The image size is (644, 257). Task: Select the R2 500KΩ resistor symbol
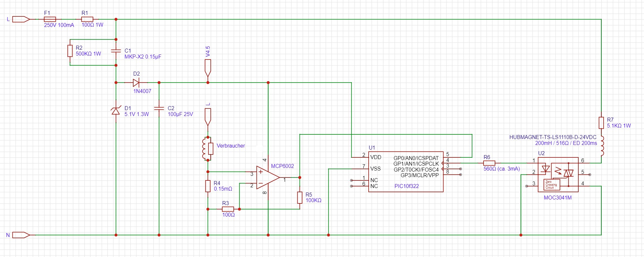point(70,51)
